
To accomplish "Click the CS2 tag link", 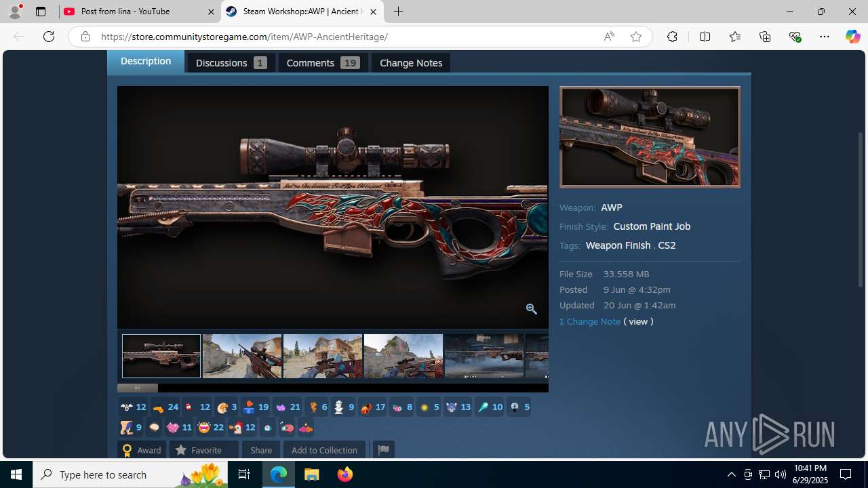I will pos(667,245).
